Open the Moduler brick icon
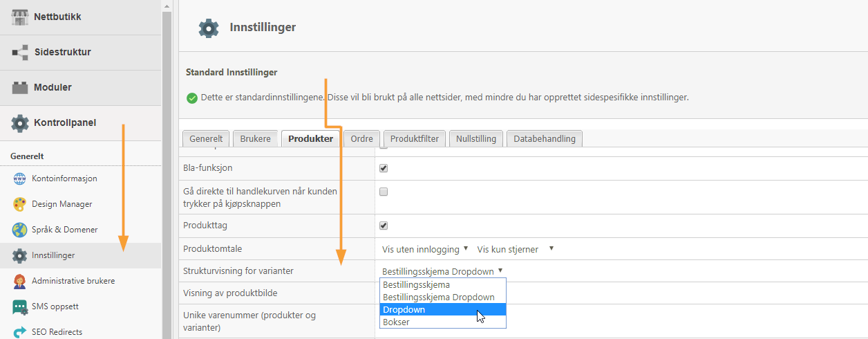The height and width of the screenshot is (339, 868). pyautogui.click(x=20, y=88)
